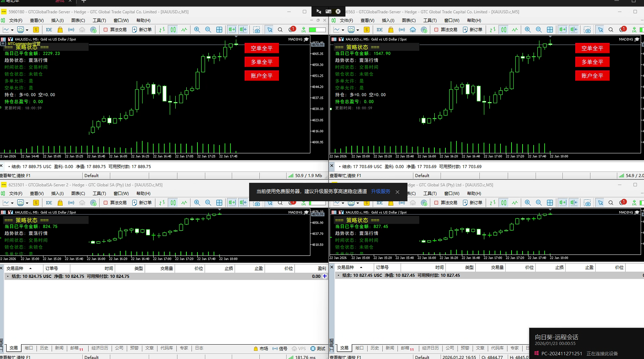Open market bag icon in top-left 5960180 toolbar
The height and width of the screenshot is (359, 644).
click(60, 30)
